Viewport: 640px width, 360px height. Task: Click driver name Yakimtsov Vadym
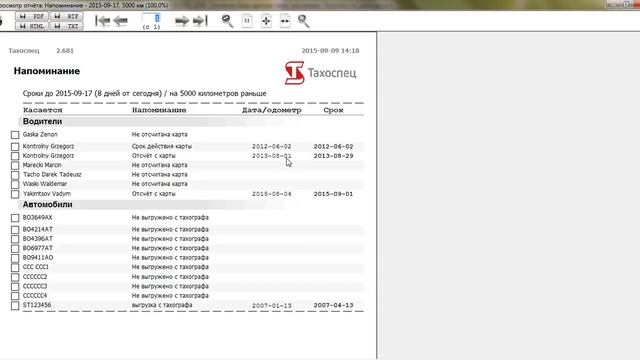(x=47, y=193)
